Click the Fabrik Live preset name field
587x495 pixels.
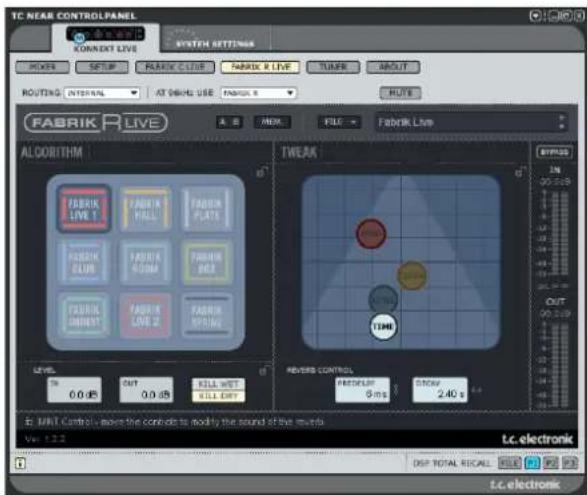466,122
